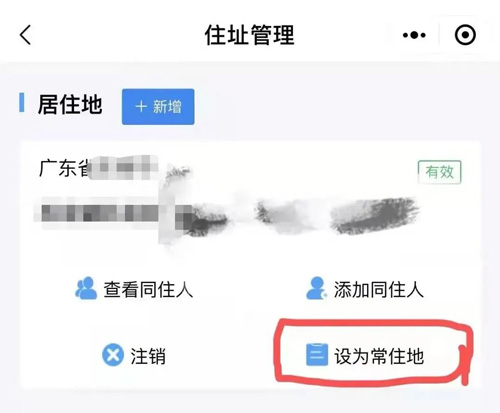
Task: Add a new address with 新增
Action: click(x=158, y=107)
